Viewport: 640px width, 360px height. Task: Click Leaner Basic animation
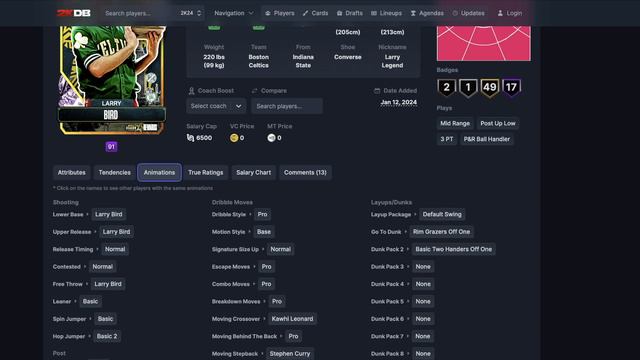[x=90, y=302]
